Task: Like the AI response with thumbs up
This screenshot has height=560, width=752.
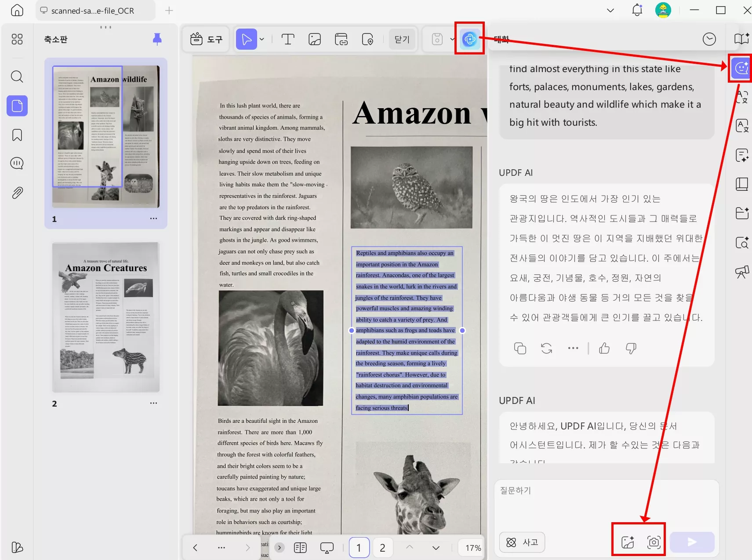Action: pos(604,348)
